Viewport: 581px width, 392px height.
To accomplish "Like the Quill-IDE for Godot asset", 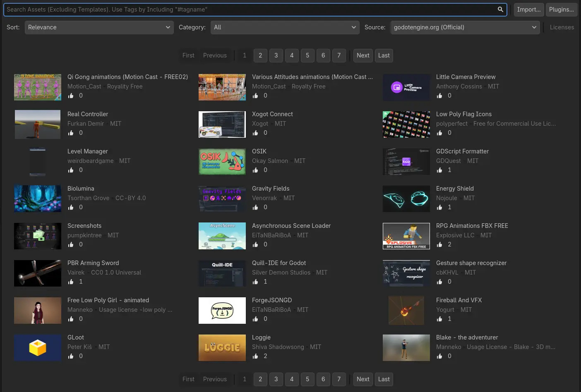I will 255,282.
